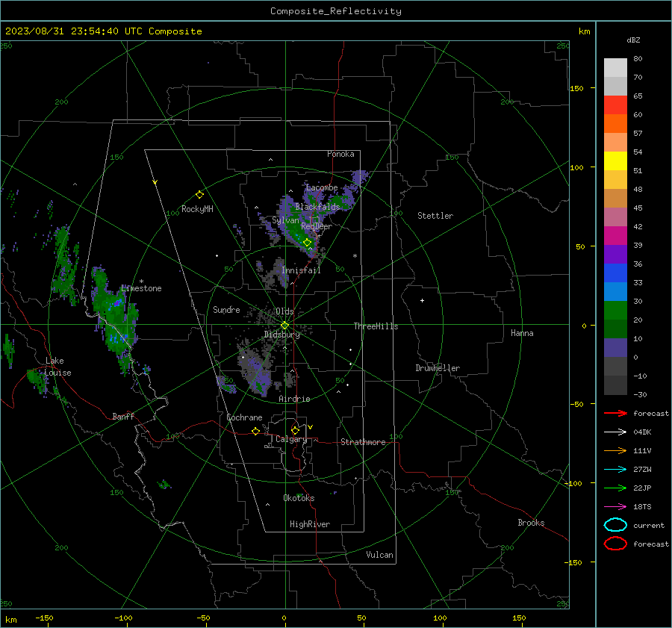Screen dimensions: 672x628
Task: Click the Calgary city label
Action: [x=291, y=439]
